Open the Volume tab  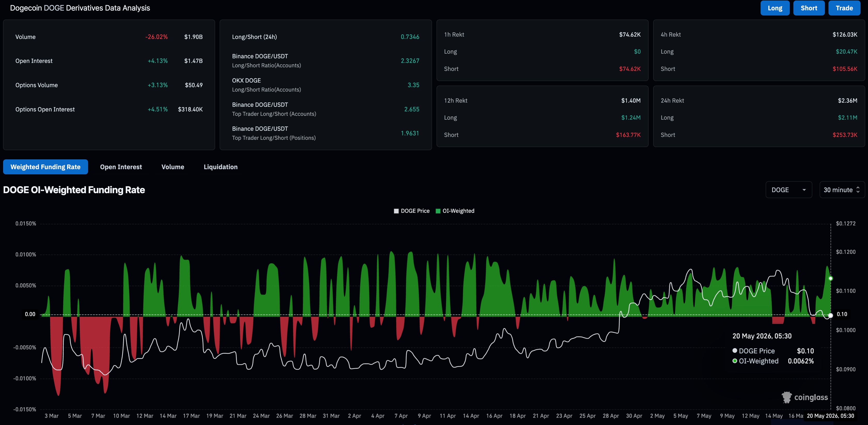coord(173,167)
